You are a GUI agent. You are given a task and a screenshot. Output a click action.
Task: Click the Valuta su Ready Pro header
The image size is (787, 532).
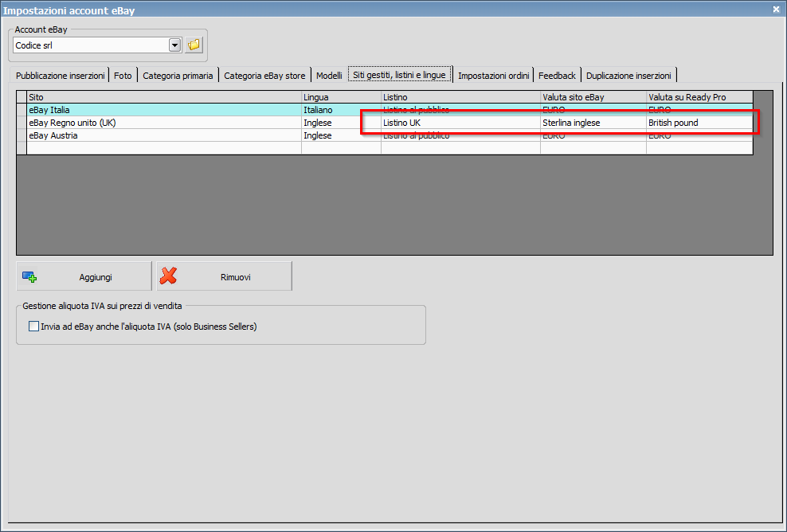(699, 97)
